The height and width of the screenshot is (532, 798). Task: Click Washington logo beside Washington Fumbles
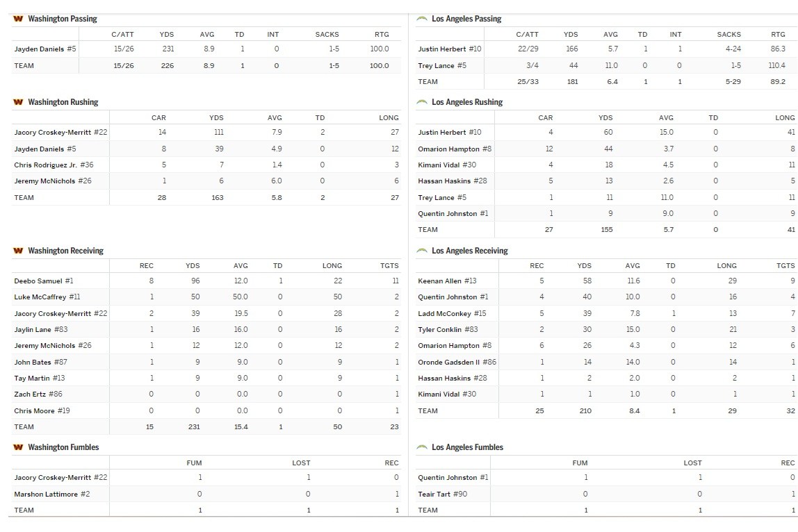(x=18, y=447)
